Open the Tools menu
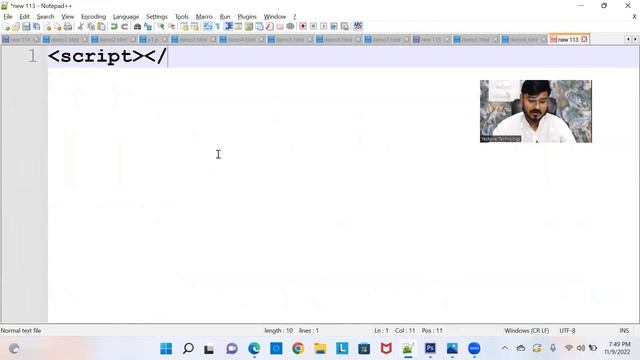The image size is (640, 360). coord(182,17)
